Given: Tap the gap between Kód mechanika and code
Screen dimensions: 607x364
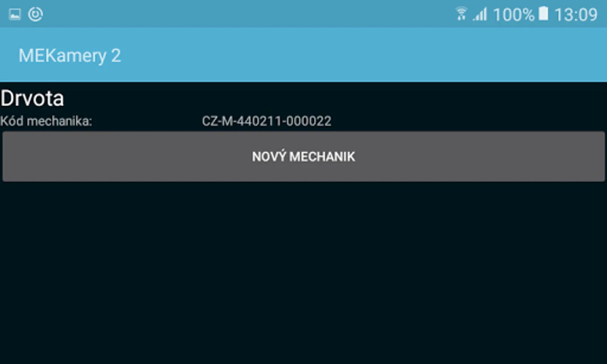Looking at the screenshot, I should (147, 121).
